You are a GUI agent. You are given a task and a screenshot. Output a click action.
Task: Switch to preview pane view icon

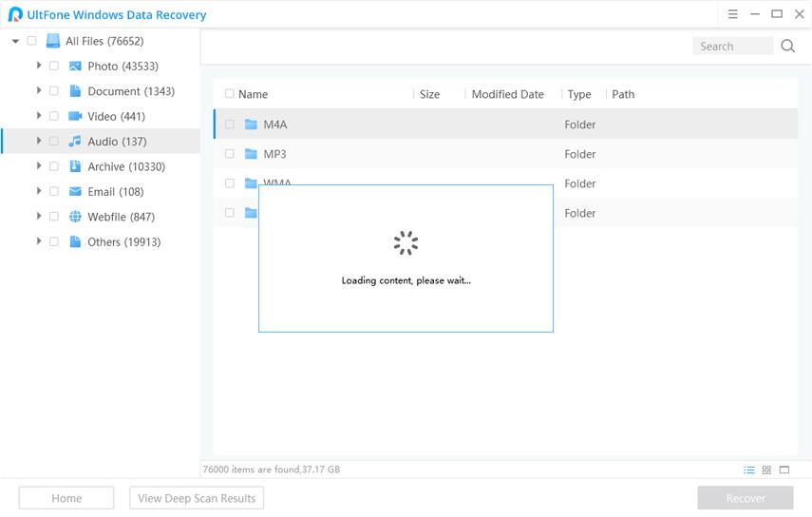click(x=784, y=469)
